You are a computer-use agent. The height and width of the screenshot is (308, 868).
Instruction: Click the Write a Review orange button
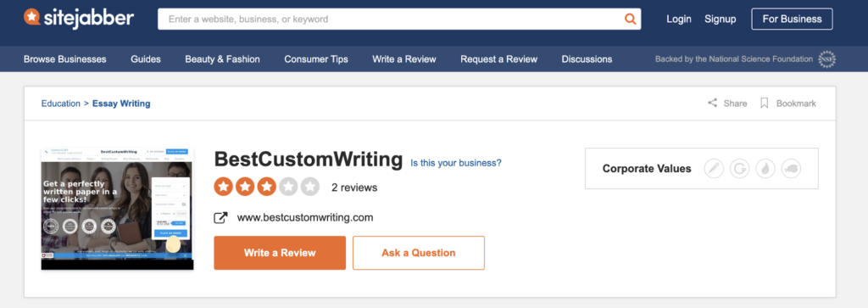[280, 253]
